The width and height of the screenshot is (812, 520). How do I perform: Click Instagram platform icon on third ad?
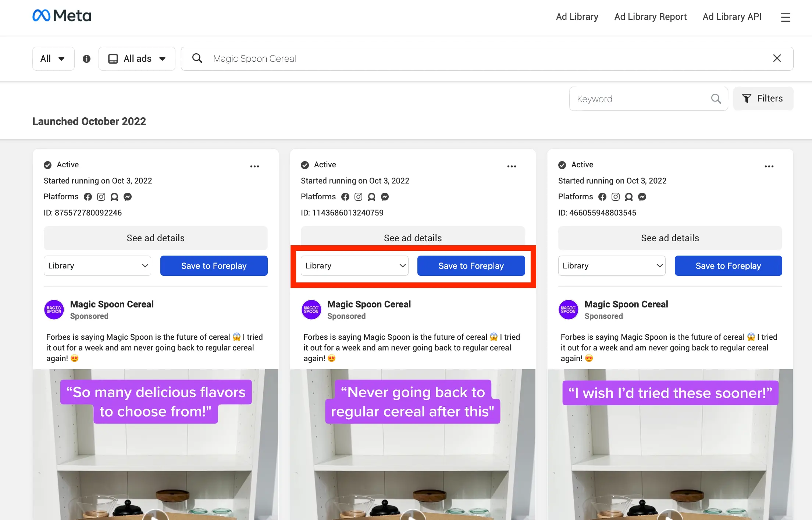click(615, 197)
